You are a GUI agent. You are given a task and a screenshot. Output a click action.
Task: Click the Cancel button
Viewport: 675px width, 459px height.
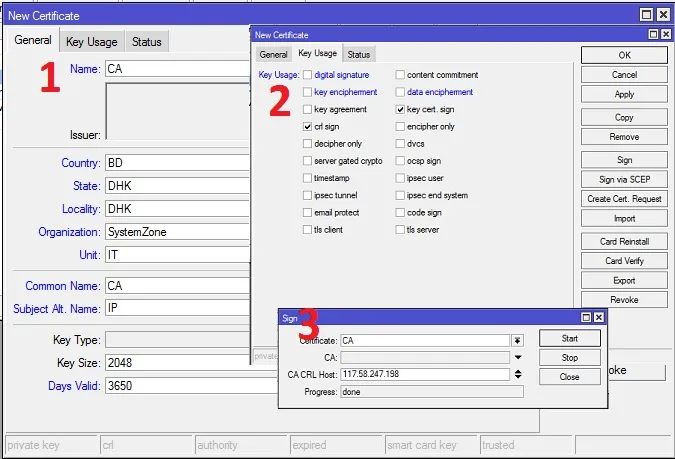[x=624, y=75]
